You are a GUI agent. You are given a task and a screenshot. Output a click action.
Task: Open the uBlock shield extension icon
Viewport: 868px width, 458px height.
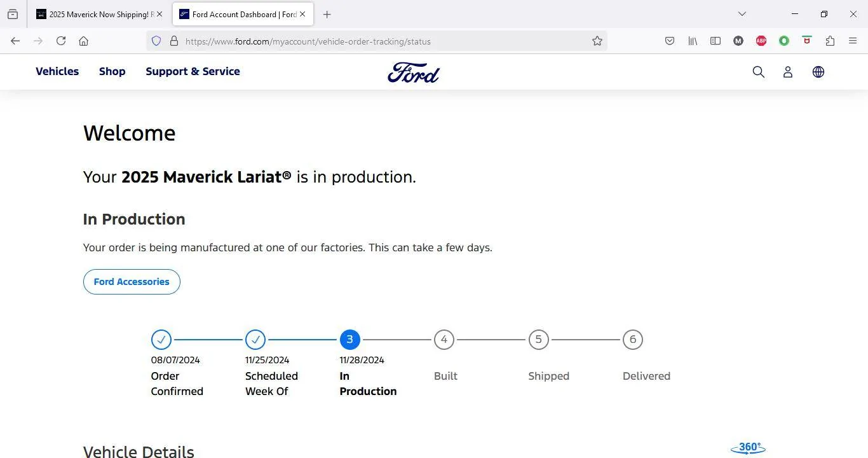coord(807,40)
